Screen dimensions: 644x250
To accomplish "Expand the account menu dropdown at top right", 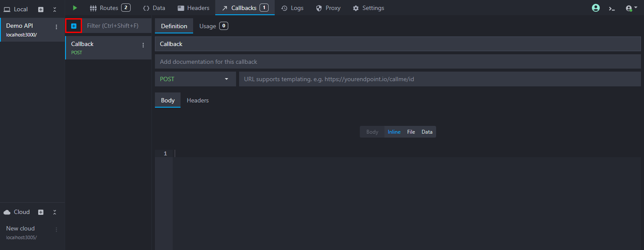I will coord(631,8).
